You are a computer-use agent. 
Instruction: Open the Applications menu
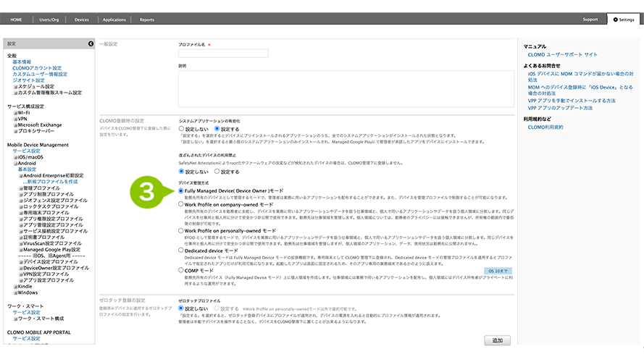click(114, 20)
